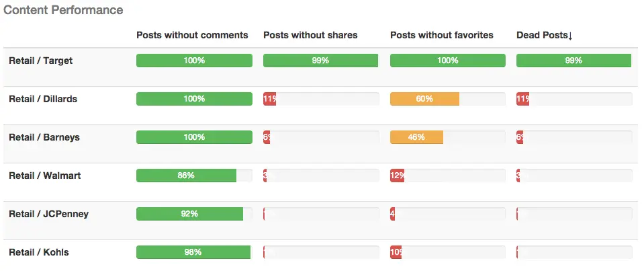Image resolution: width=644 pixels, height=271 pixels.
Task: Sort by Dead Posts column header
Action: click(544, 35)
